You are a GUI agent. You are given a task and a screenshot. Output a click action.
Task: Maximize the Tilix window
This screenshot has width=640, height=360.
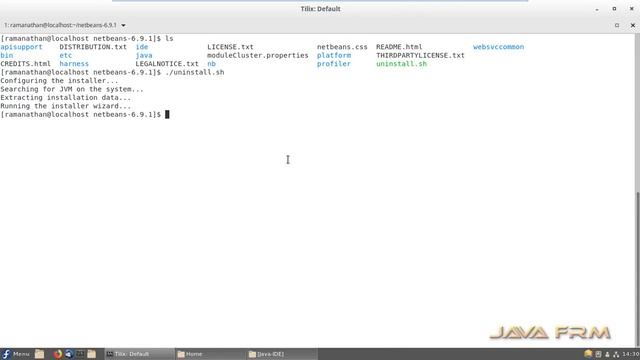point(614,9)
